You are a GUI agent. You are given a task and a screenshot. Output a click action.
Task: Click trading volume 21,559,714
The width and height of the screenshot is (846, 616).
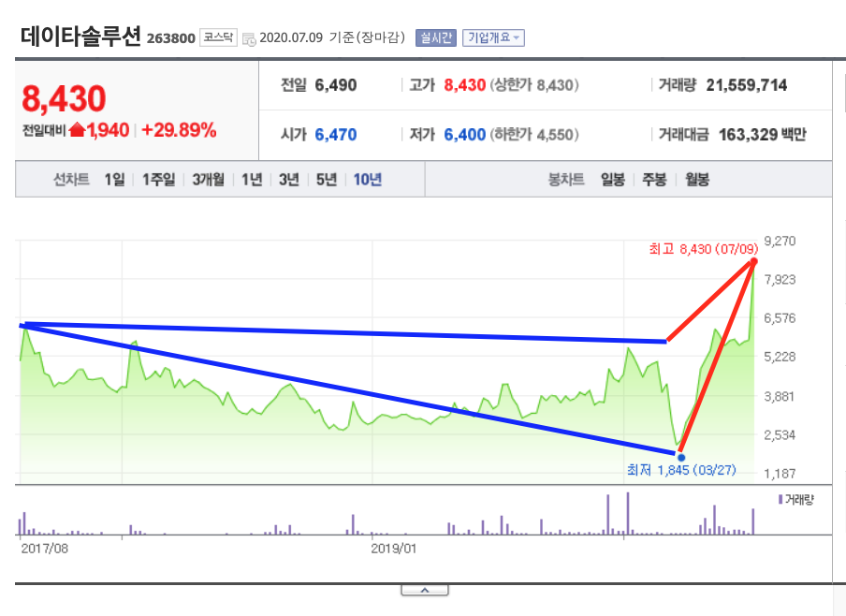(x=746, y=85)
